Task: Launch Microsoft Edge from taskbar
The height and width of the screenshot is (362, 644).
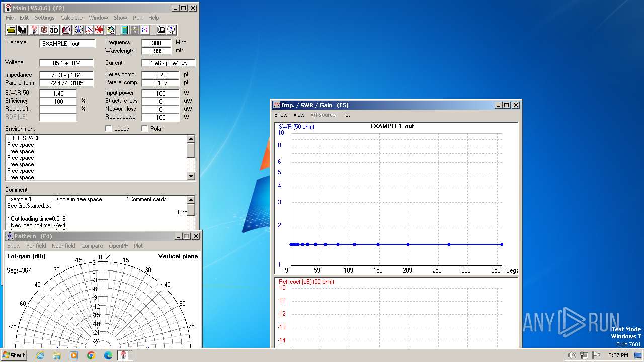Action: tap(108, 355)
